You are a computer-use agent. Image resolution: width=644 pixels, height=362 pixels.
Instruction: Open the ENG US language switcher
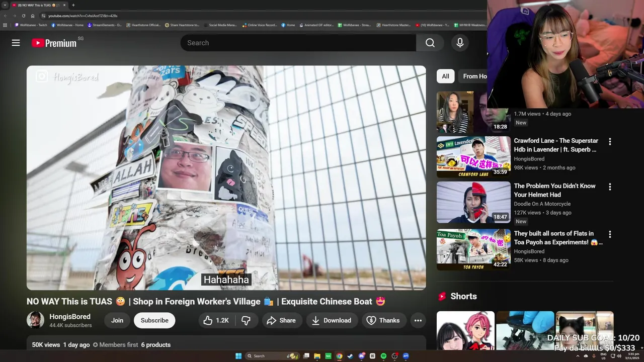click(603, 356)
